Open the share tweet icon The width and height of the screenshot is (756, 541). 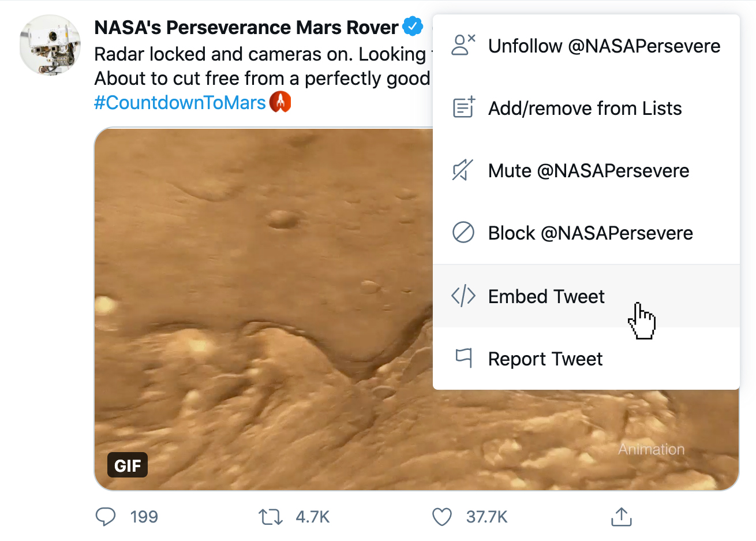[x=621, y=517]
